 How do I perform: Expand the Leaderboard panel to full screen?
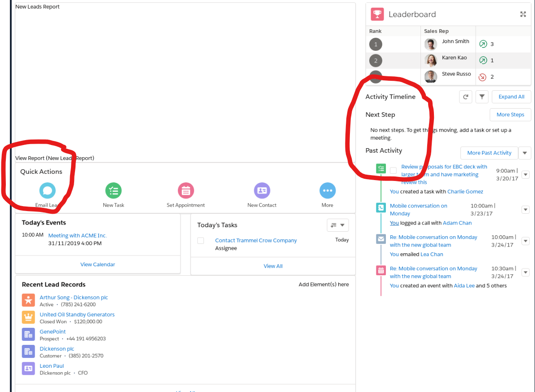[523, 14]
